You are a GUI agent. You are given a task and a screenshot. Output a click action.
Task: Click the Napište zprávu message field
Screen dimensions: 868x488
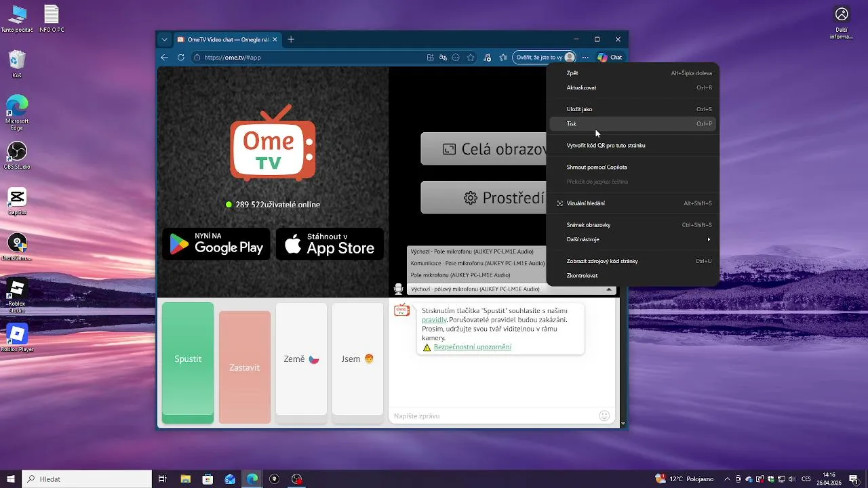(x=493, y=416)
